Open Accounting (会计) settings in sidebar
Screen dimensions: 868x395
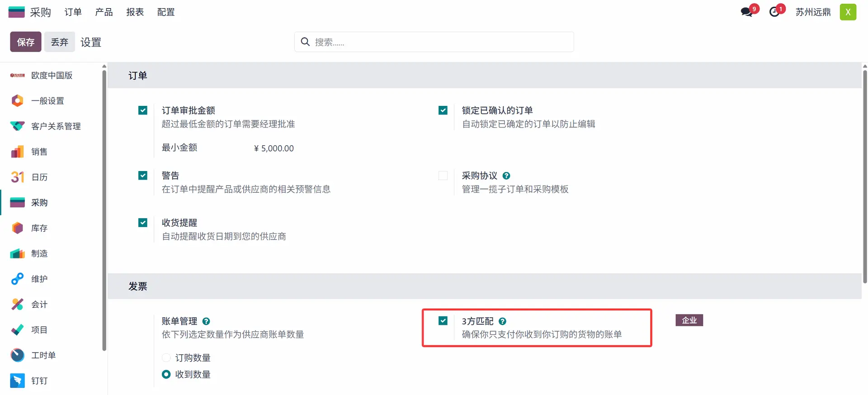39,305
